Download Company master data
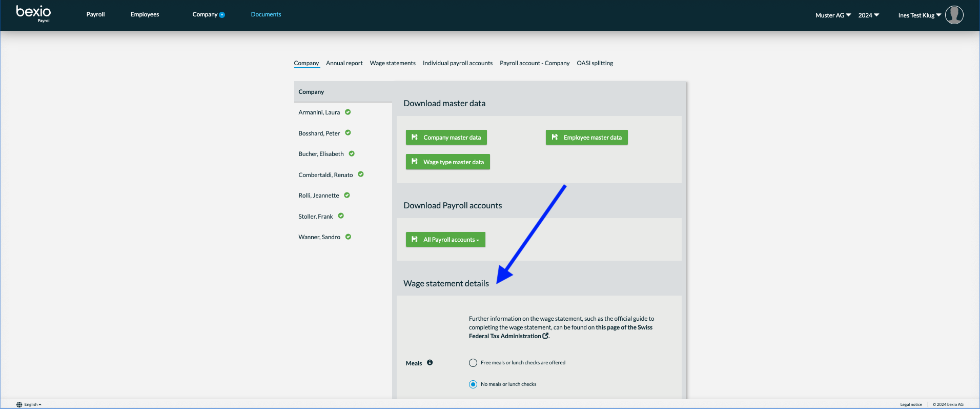980x409 pixels. pos(446,138)
